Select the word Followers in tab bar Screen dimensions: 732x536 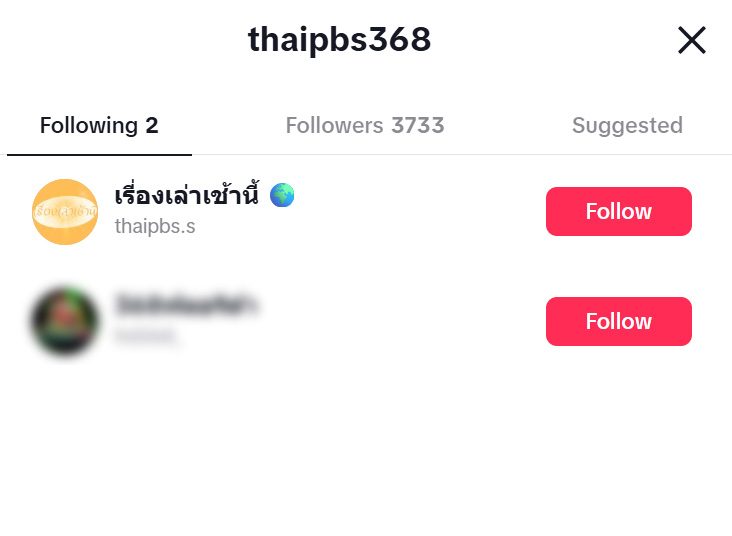click(x=334, y=125)
